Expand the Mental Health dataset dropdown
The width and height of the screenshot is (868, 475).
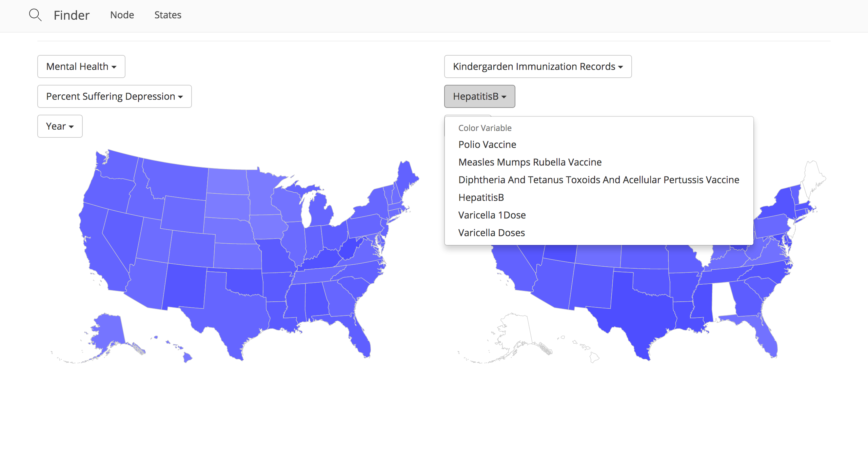point(81,66)
